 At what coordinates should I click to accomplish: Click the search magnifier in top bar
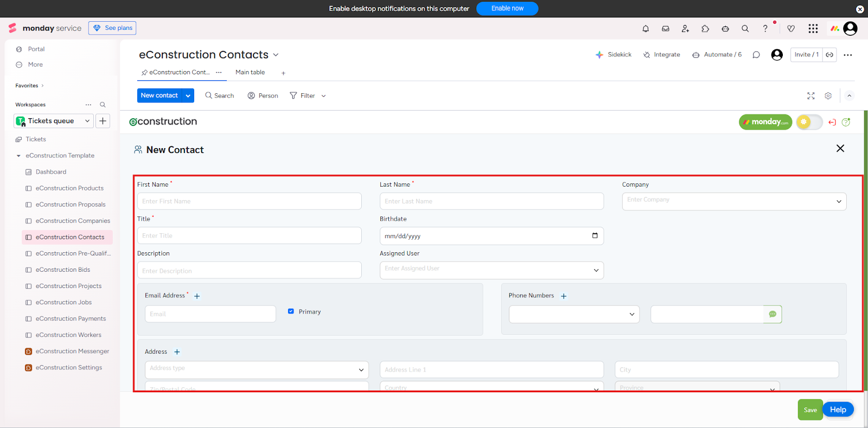745,29
